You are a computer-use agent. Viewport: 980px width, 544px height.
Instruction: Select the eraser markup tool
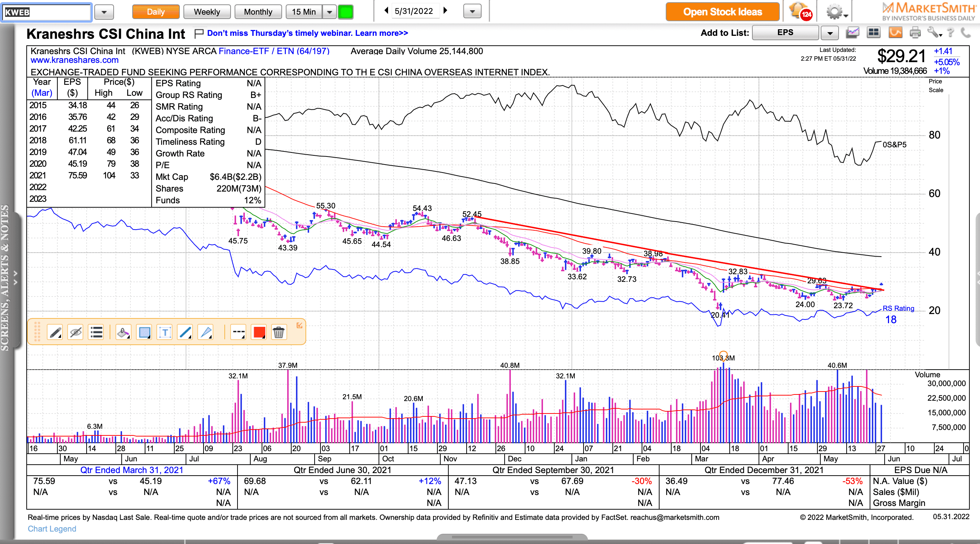(123, 332)
